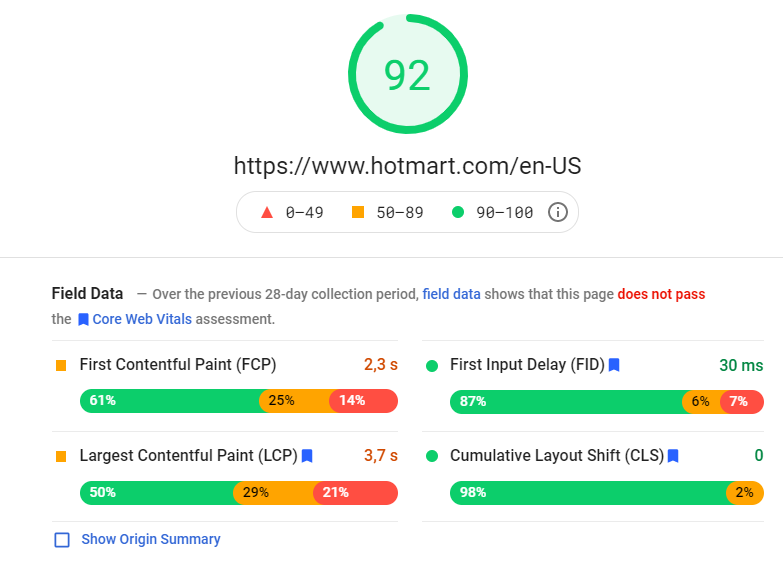
Task: Click the red triangle 0–49 legend icon
Action: point(267,212)
